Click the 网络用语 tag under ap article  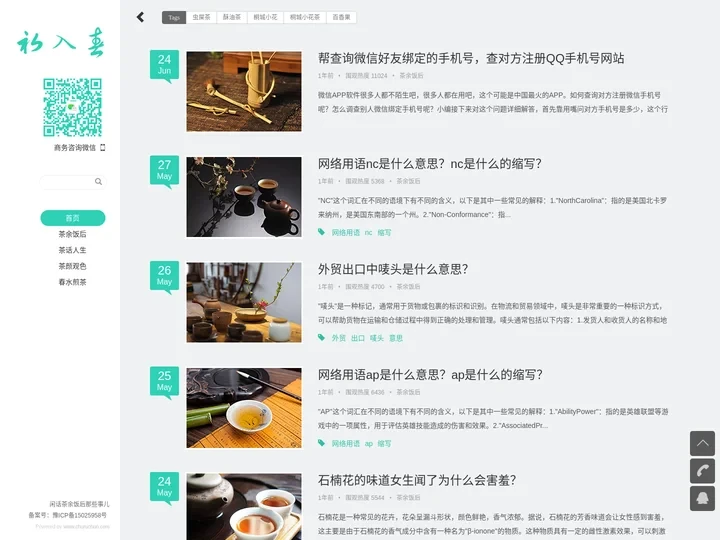click(x=346, y=444)
